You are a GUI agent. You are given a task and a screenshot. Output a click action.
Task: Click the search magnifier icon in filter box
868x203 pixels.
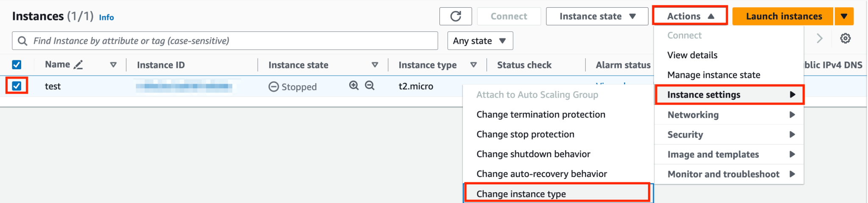point(22,41)
